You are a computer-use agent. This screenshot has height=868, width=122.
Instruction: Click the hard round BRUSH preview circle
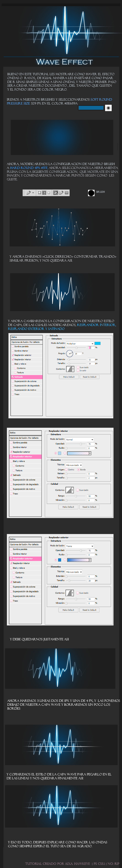click(x=91, y=193)
